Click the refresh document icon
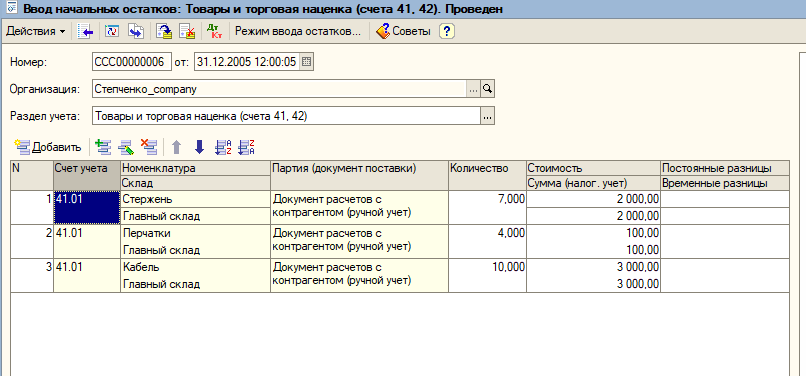The height and width of the screenshot is (376, 806). [x=112, y=31]
